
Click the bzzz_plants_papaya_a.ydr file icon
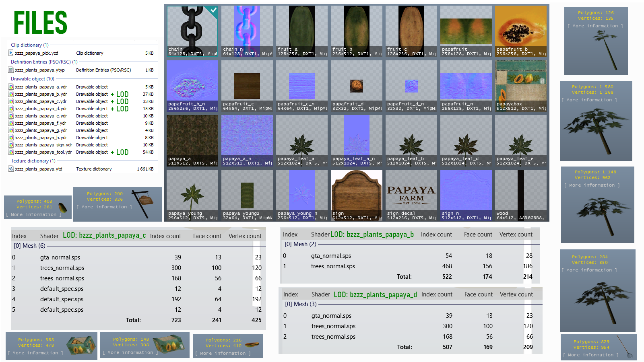11,86
